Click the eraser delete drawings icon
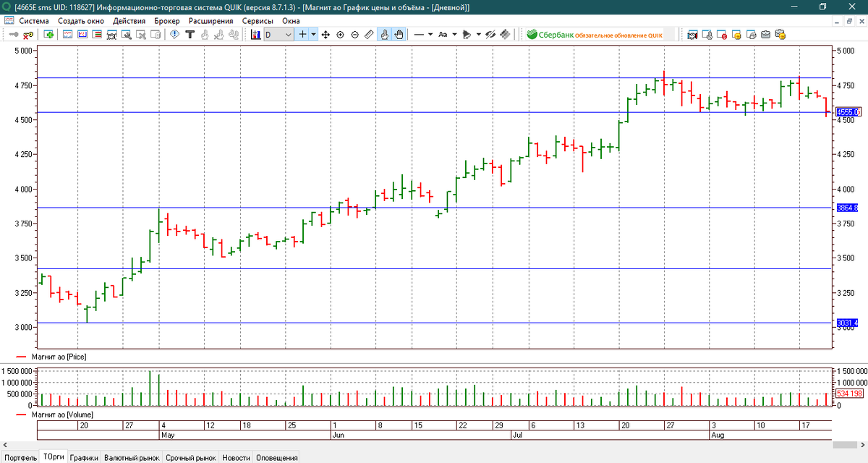The height and width of the screenshot is (463, 868). [506, 34]
